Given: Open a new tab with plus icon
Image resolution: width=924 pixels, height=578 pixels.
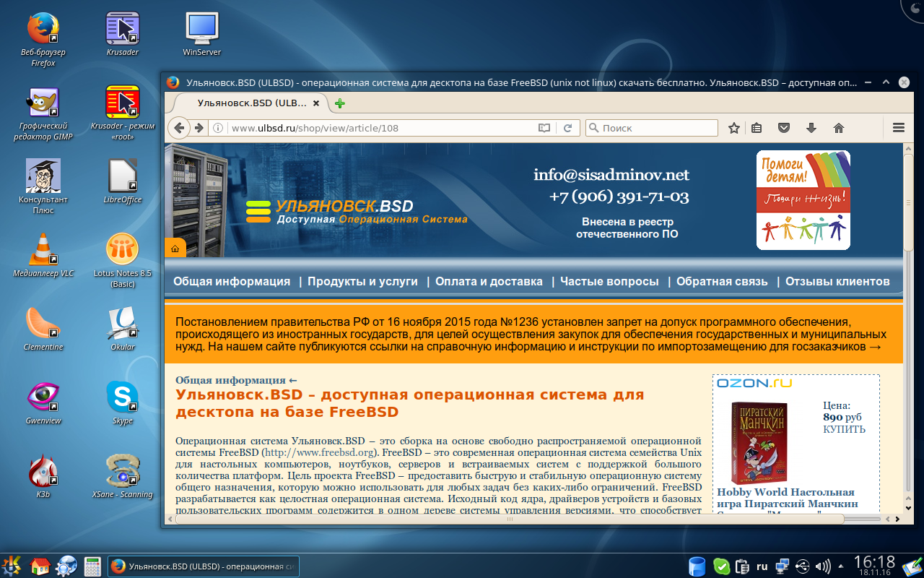Looking at the screenshot, I should [x=340, y=103].
